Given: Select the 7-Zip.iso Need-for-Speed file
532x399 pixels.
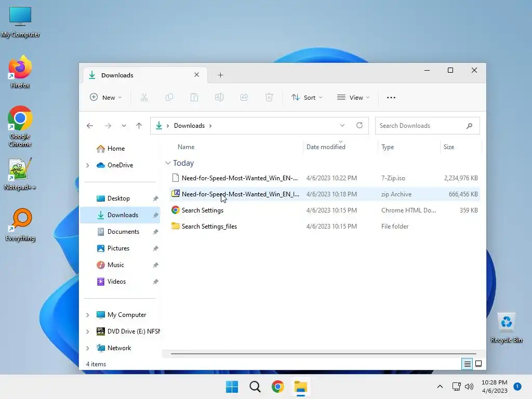Looking at the screenshot, I should pyautogui.click(x=325, y=178).
